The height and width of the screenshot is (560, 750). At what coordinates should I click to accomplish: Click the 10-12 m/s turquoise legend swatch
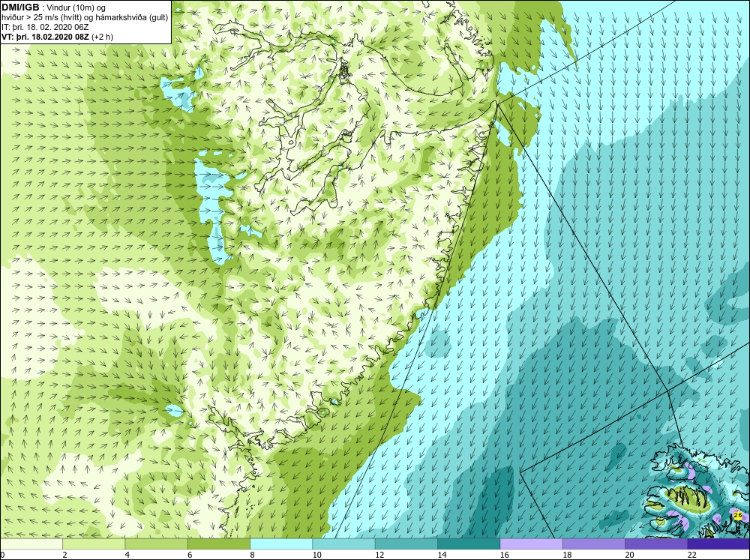[x=343, y=544]
